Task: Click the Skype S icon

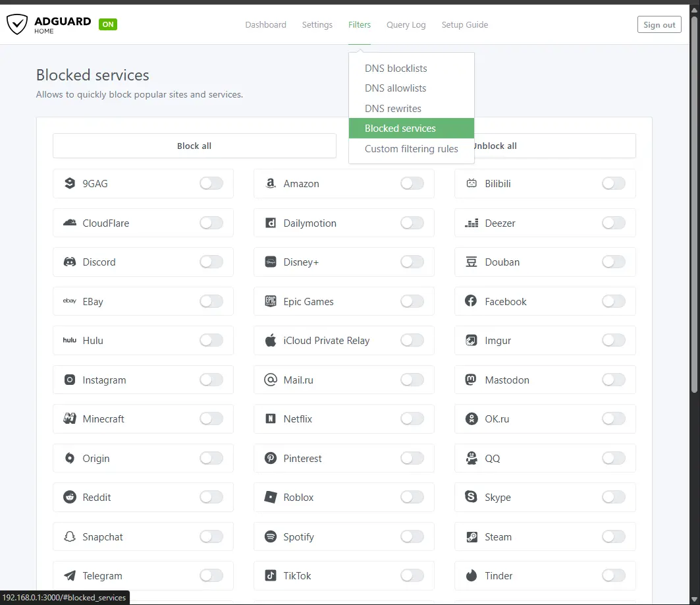Action: pyautogui.click(x=471, y=496)
